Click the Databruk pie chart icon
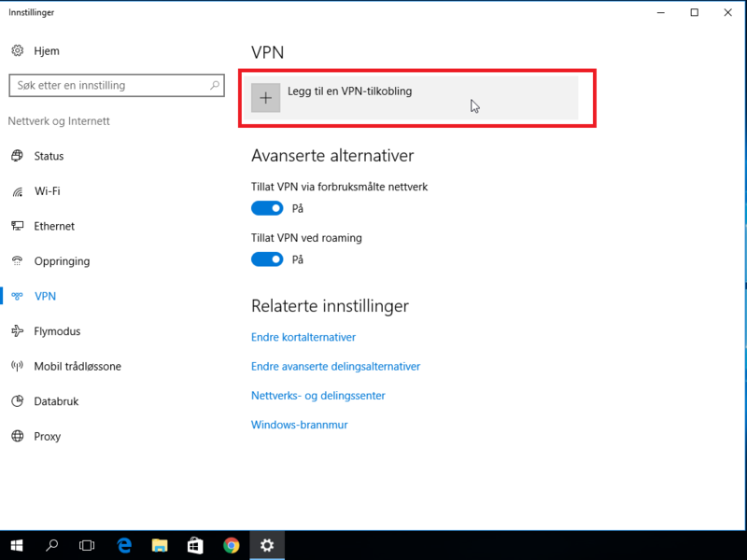 click(17, 401)
